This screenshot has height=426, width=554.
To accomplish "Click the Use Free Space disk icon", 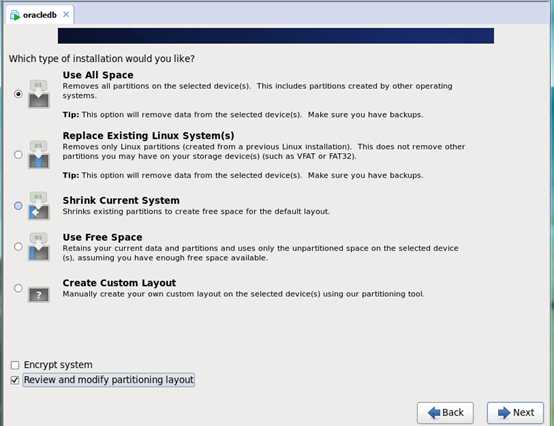I will click(39, 247).
